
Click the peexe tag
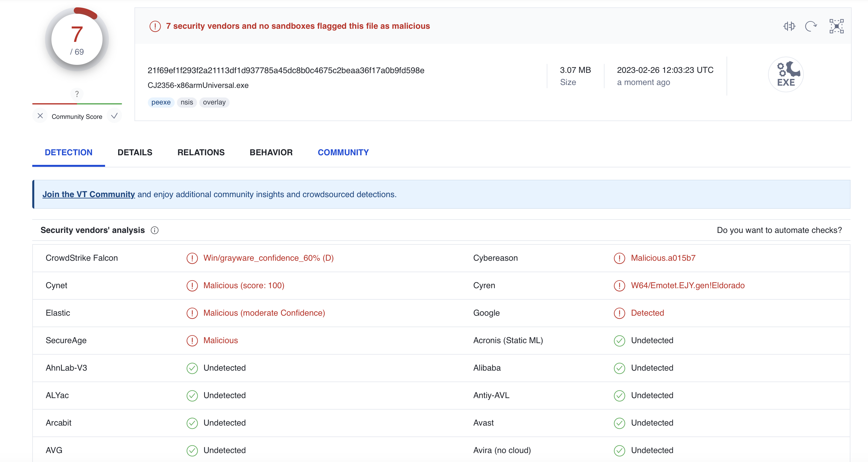pyautogui.click(x=161, y=102)
